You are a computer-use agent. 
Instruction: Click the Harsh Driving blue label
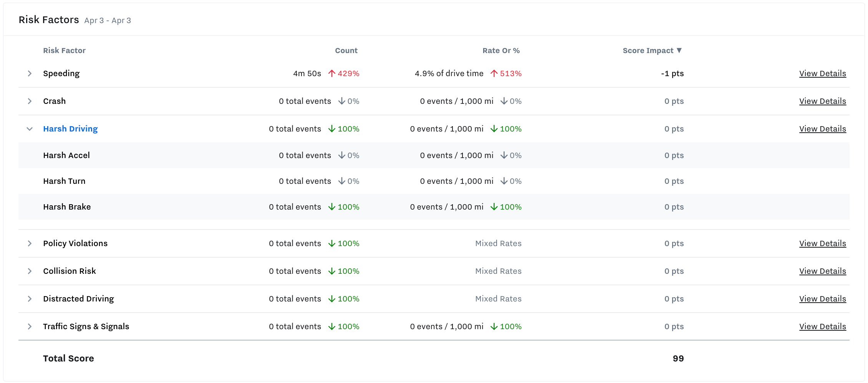coord(70,129)
